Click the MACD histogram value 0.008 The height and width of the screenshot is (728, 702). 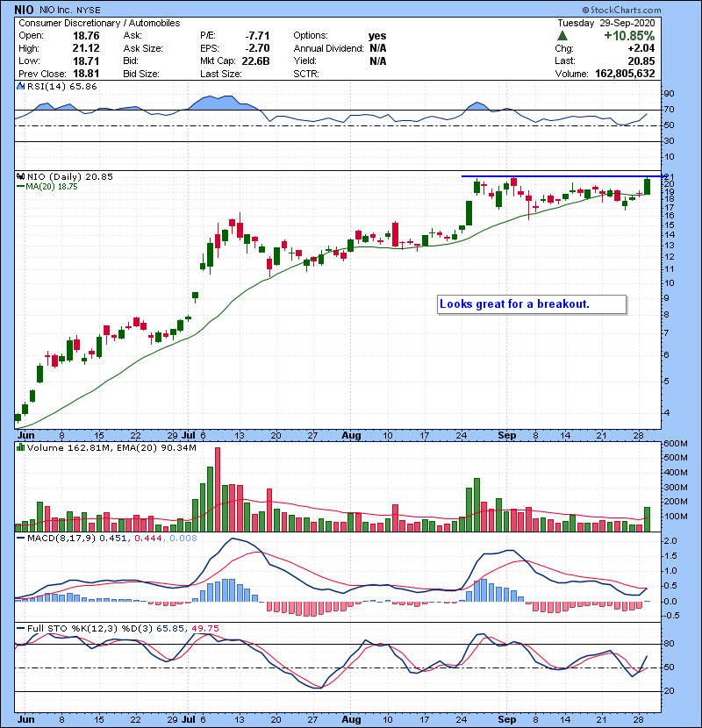183,539
